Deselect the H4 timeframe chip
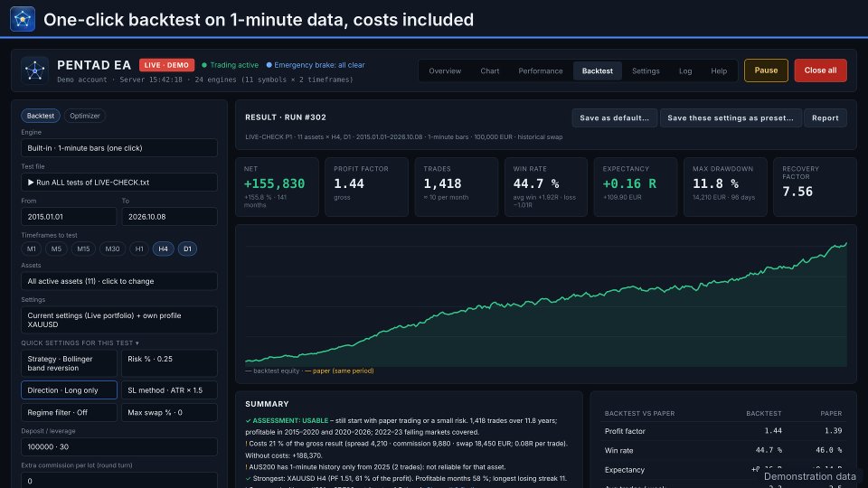The width and height of the screenshot is (868, 488). click(x=164, y=249)
